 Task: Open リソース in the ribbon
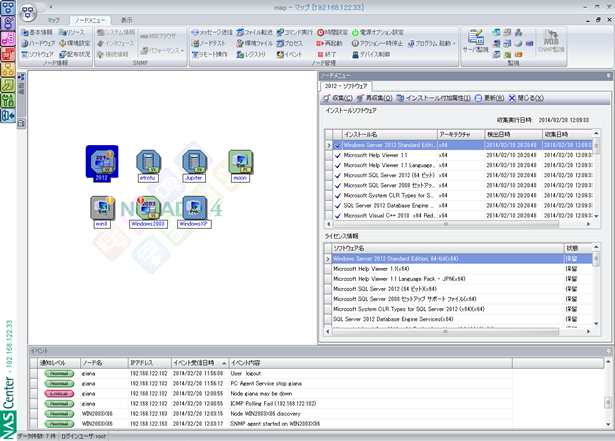pyautogui.click(x=71, y=32)
